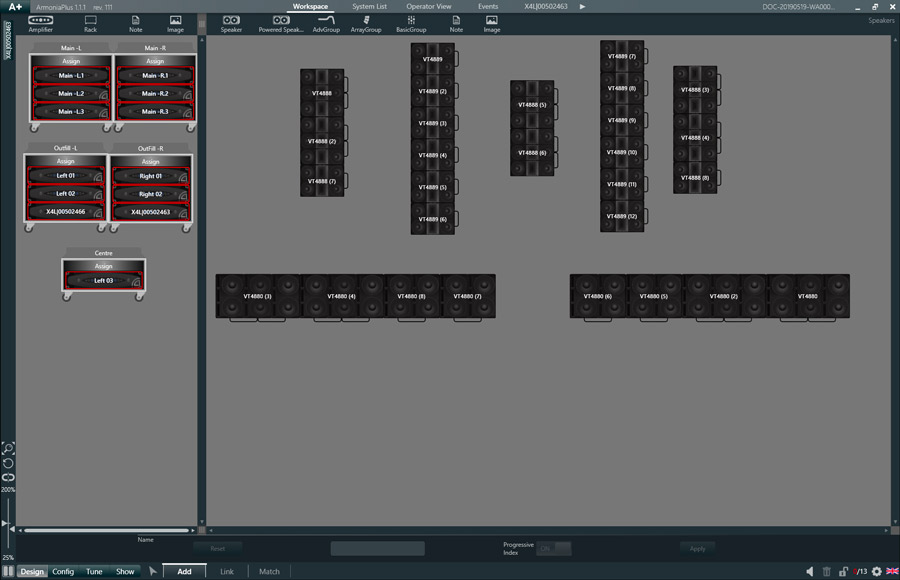Image resolution: width=900 pixels, height=580 pixels.
Task: Select speaker VT4889 (4)
Action: (x=433, y=155)
